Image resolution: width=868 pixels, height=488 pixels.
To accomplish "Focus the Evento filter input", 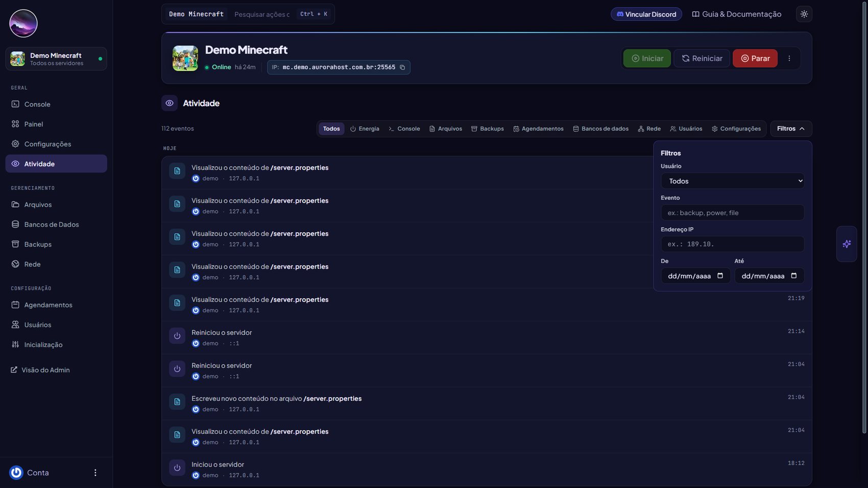I will (732, 213).
